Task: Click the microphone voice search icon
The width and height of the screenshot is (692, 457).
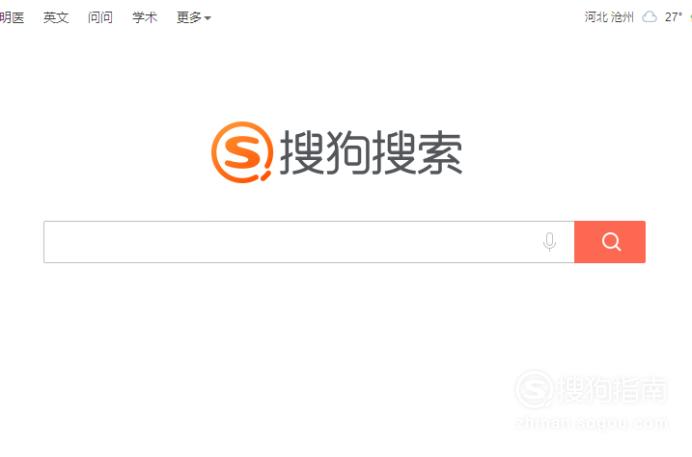Action: click(x=549, y=242)
